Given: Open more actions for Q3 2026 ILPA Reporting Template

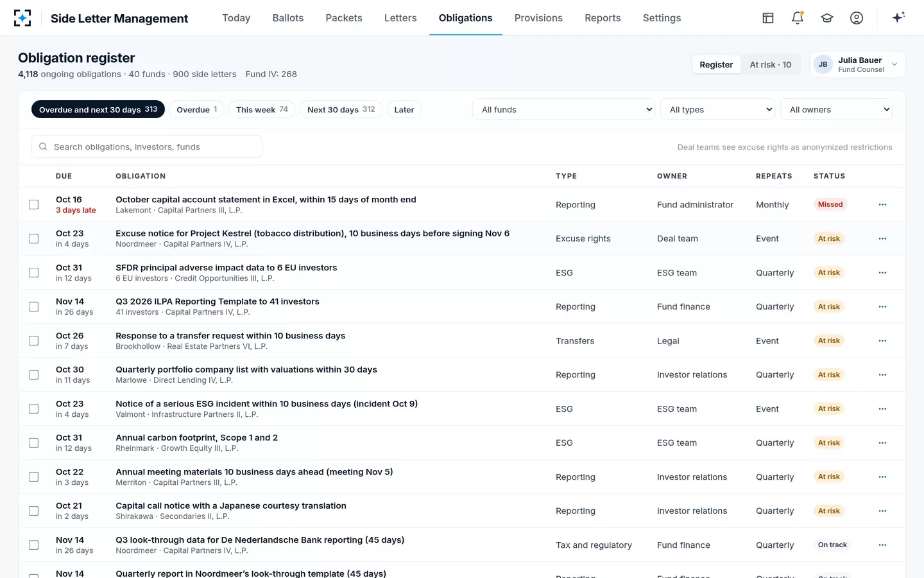Looking at the screenshot, I should coord(882,306).
